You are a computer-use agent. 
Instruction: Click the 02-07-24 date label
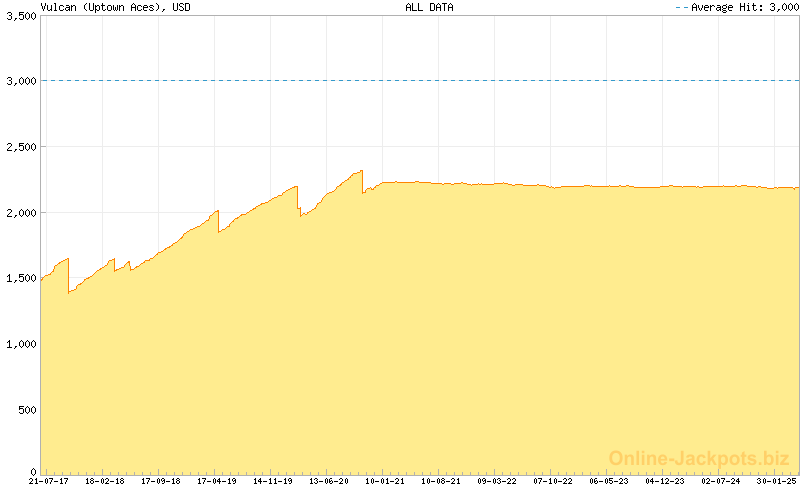pos(720,482)
